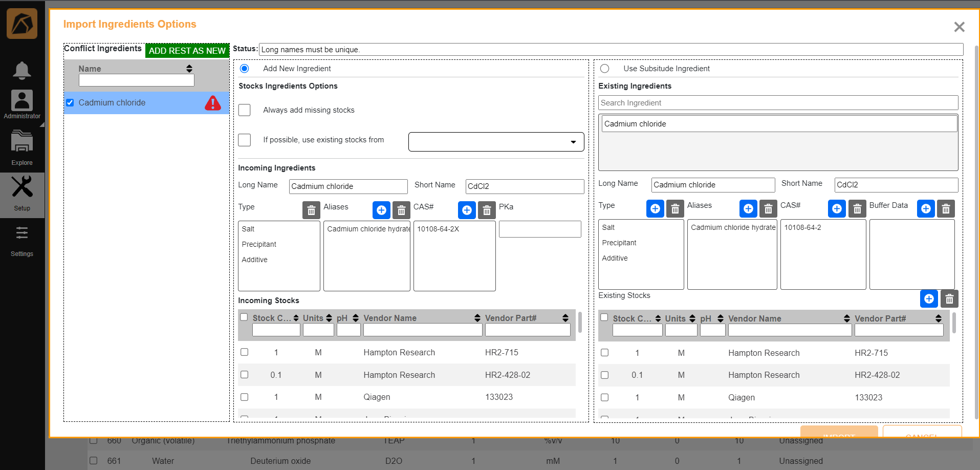Delete the selected existing stock
The width and height of the screenshot is (980, 470).
tap(949, 299)
